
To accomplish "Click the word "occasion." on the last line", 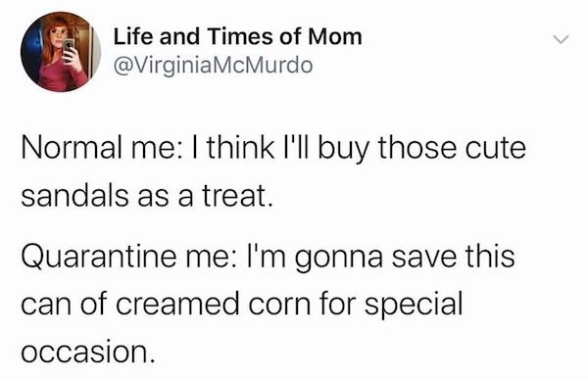I will [x=88, y=353].
